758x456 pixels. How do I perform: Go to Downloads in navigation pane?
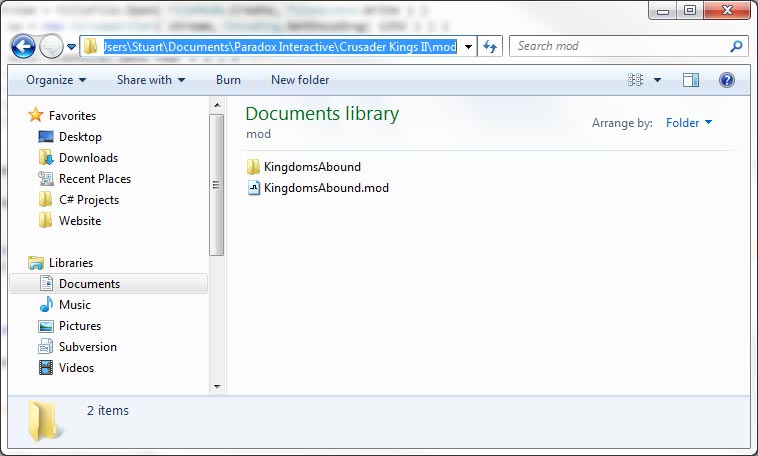point(88,158)
